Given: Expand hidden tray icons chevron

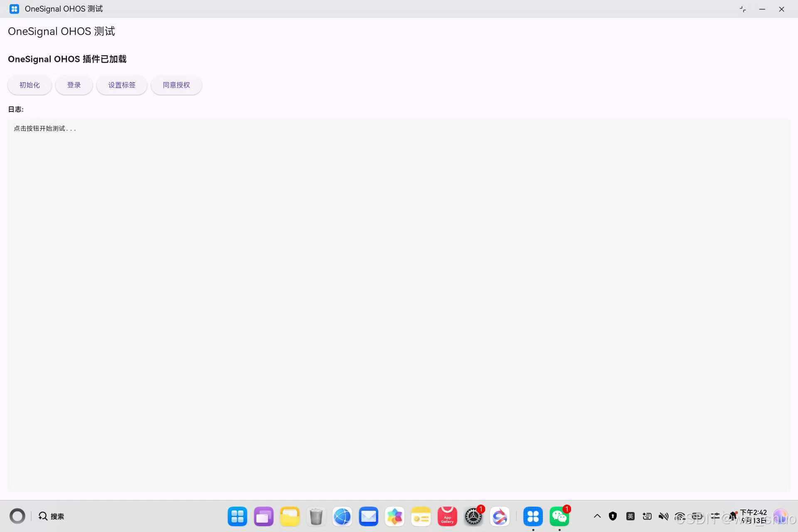Looking at the screenshot, I should click(597, 516).
